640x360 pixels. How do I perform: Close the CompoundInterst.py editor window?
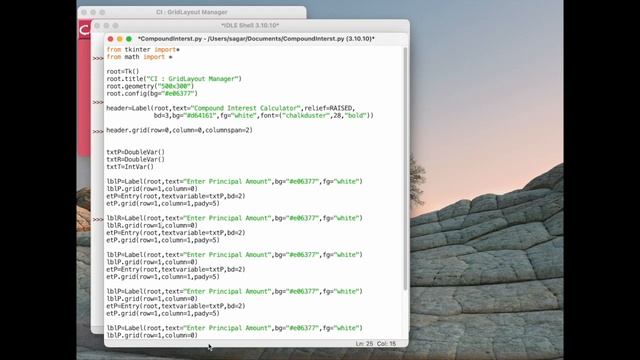(x=110, y=39)
